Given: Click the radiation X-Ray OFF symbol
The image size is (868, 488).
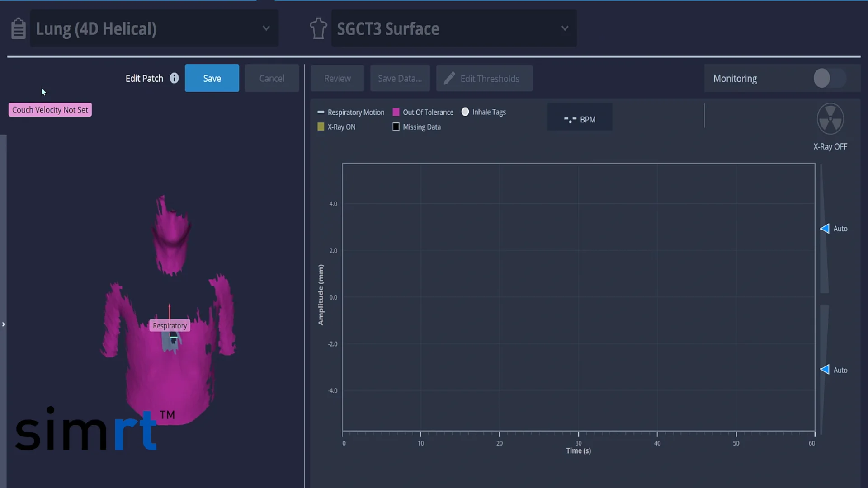Looking at the screenshot, I should [x=830, y=119].
